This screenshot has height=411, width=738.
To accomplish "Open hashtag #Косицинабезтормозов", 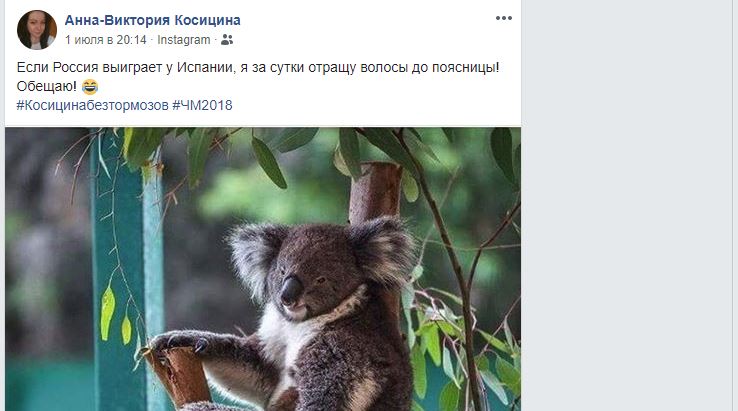I will [x=92, y=105].
